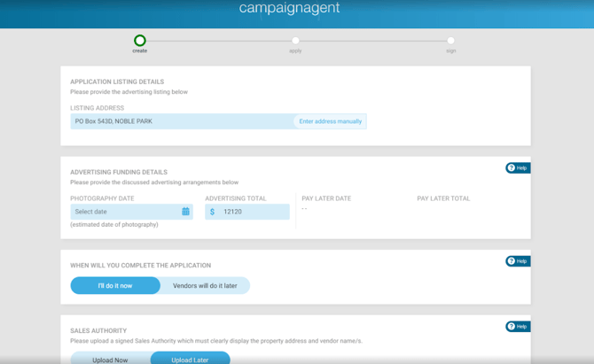This screenshot has height=364, width=594.
Task: Choose "I'll do it now" option
Action: coord(115,286)
